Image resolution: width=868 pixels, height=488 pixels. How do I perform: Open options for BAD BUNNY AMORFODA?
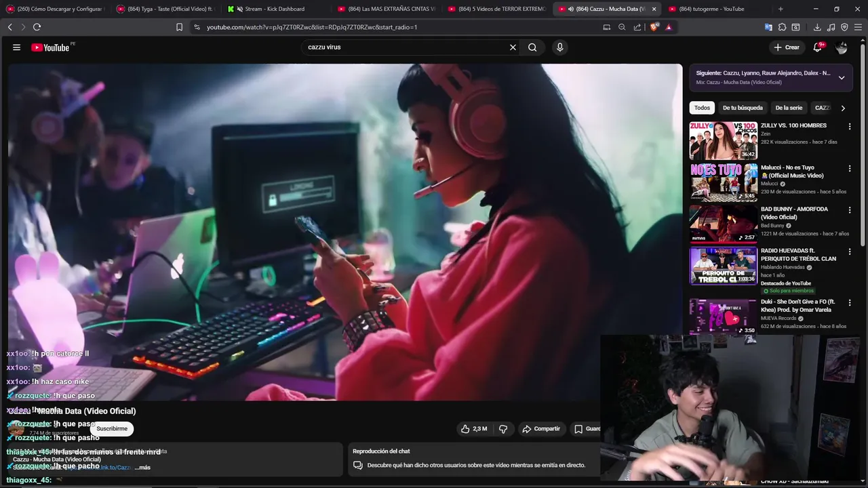[849, 210]
